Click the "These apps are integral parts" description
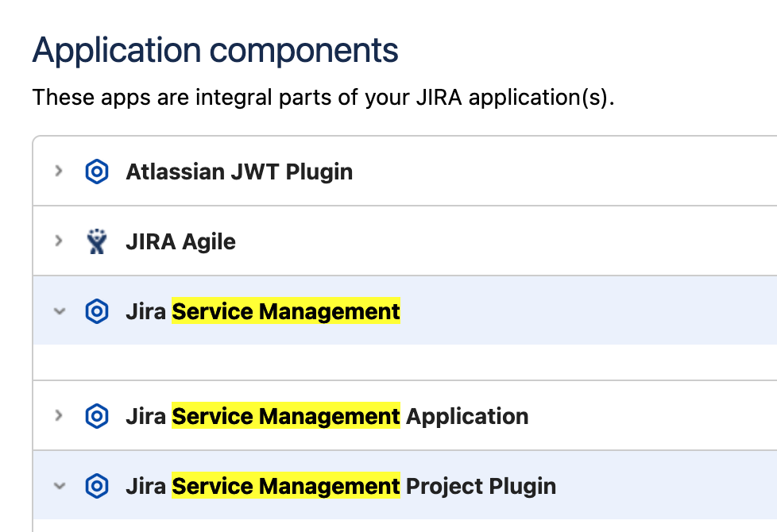Viewport: 777px width, 532px height. click(x=323, y=97)
